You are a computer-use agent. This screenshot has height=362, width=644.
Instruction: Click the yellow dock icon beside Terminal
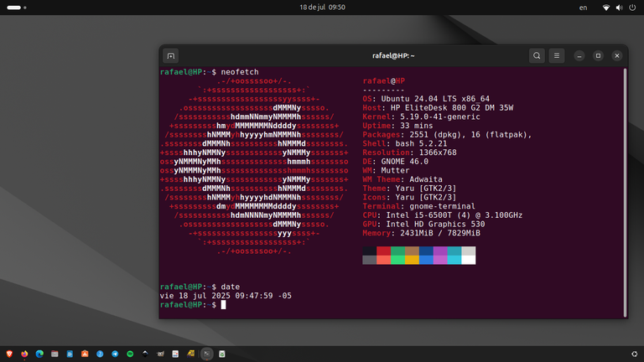190,354
